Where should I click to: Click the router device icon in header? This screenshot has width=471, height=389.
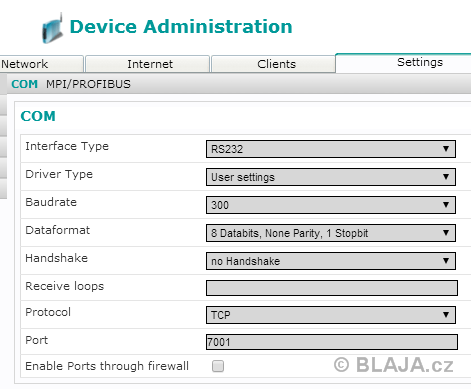(x=52, y=28)
